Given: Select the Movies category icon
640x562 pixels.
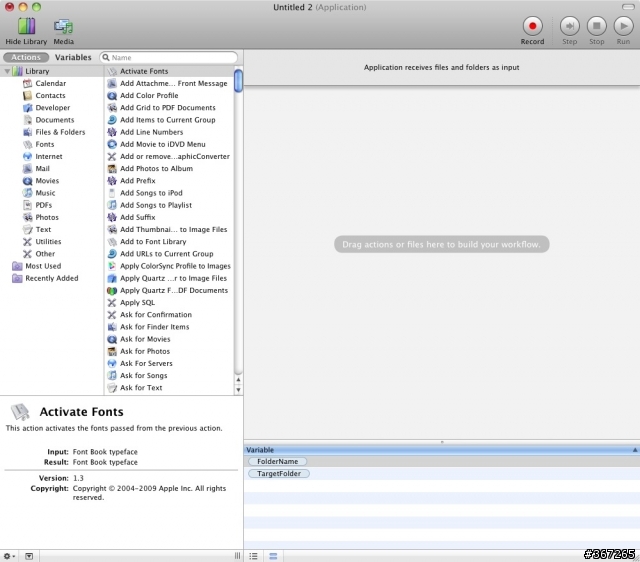Looking at the screenshot, I should tap(27, 181).
